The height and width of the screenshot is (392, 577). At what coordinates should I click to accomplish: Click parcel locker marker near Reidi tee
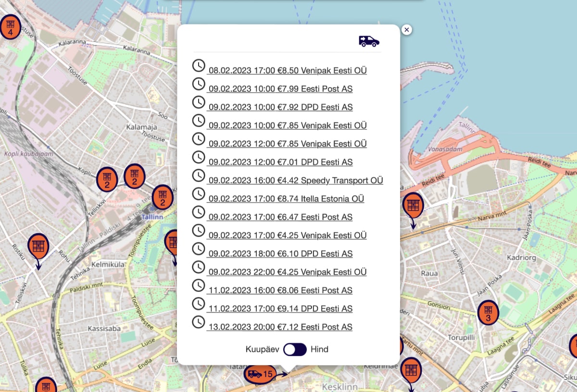[413, 206]
